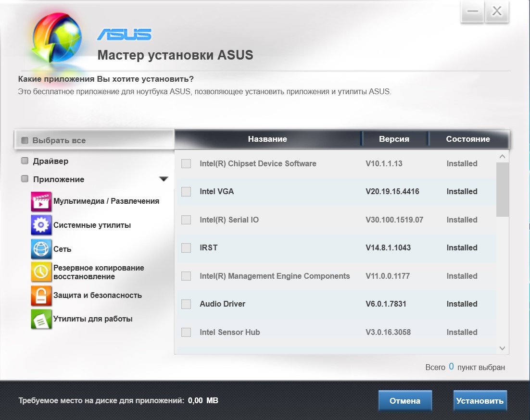The image size is (530, 420).
Task: Click the Backup and recovery clock icon
Action: [x=41, y=272]
